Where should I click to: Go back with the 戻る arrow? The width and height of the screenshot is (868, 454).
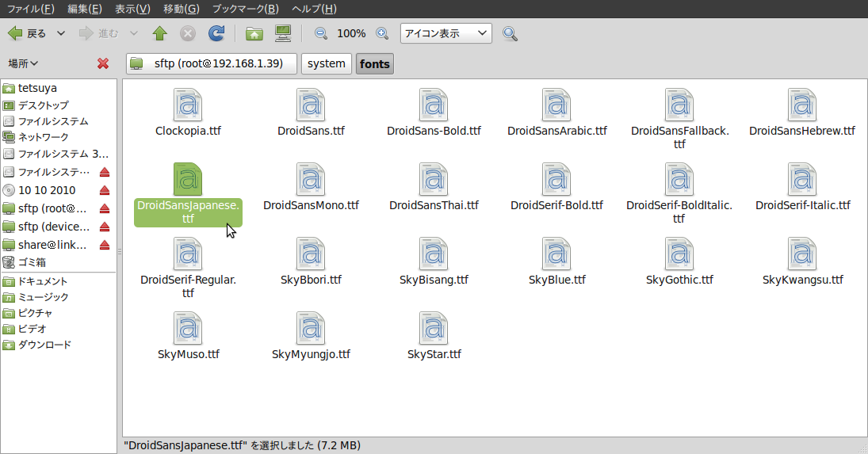pyautogui.click(x=27, y=34)
